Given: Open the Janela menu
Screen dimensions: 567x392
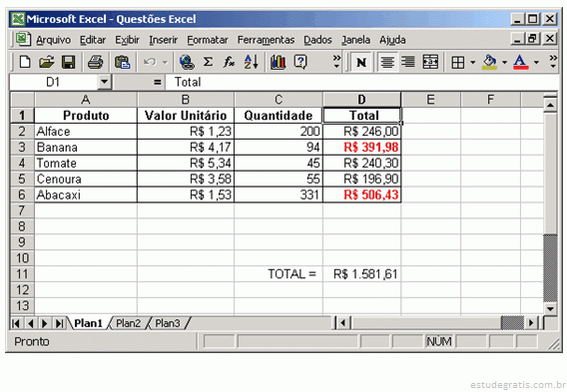Looking at the screenshot, I should pyautogui.click(x=355, y=40).
